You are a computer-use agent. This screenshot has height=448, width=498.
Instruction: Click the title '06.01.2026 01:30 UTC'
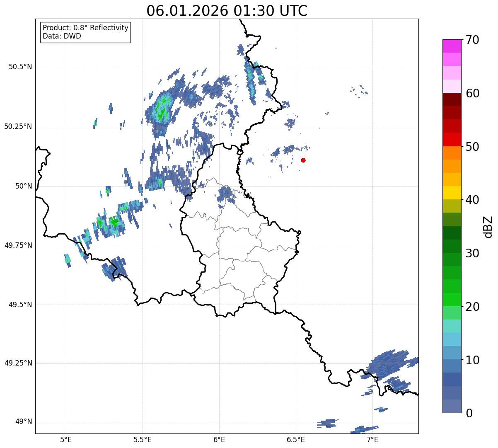pos(227,11)
